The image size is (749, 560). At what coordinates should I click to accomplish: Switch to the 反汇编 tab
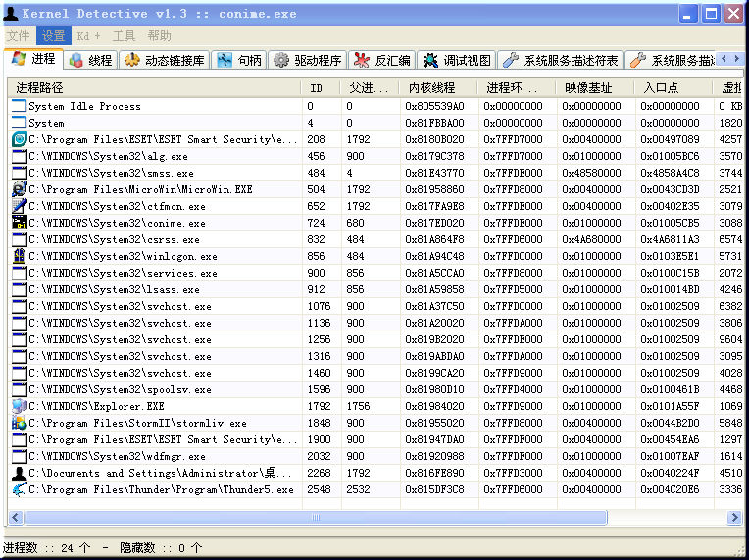(382, 60)
